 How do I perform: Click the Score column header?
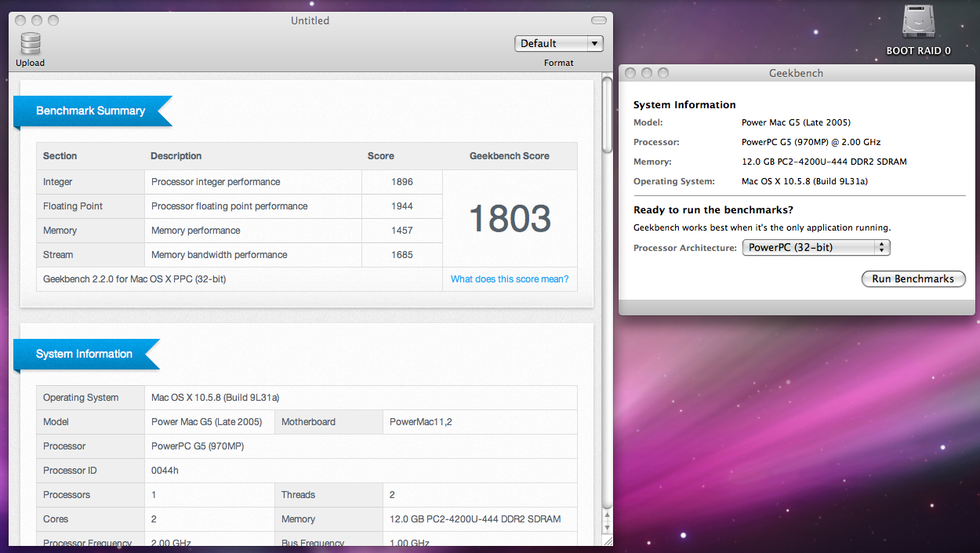(x=381, y=156)
